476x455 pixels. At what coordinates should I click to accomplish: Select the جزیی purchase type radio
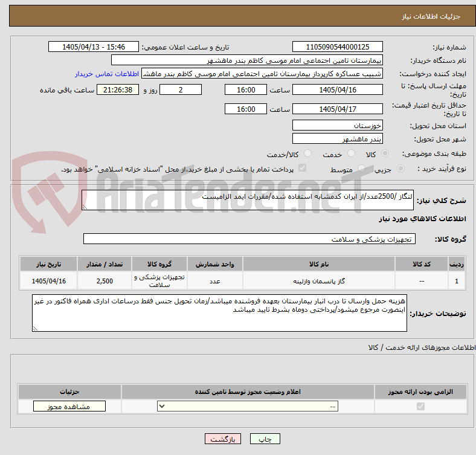point(400,168)
